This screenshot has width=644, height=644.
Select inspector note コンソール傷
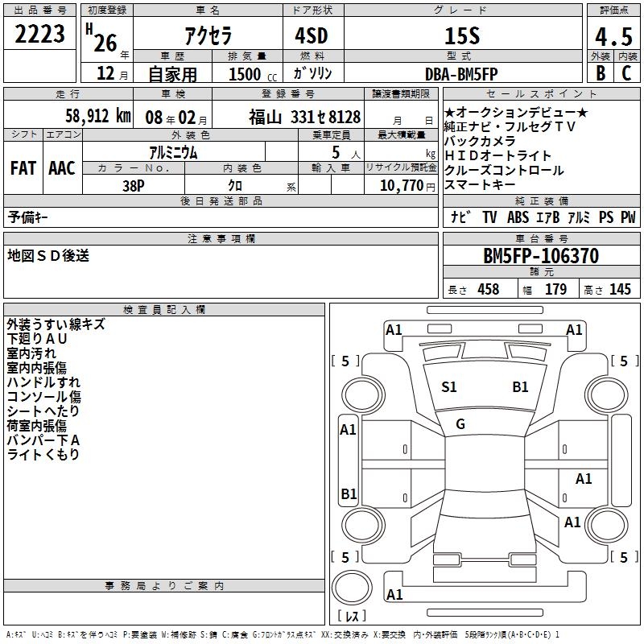pos(43,396)
